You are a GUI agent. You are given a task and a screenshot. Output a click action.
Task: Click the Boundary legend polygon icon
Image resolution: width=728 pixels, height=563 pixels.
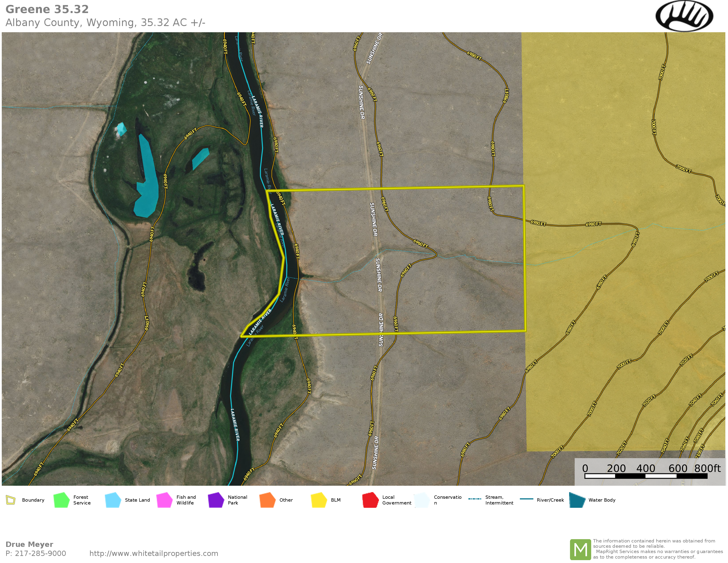tap(11, 500)
